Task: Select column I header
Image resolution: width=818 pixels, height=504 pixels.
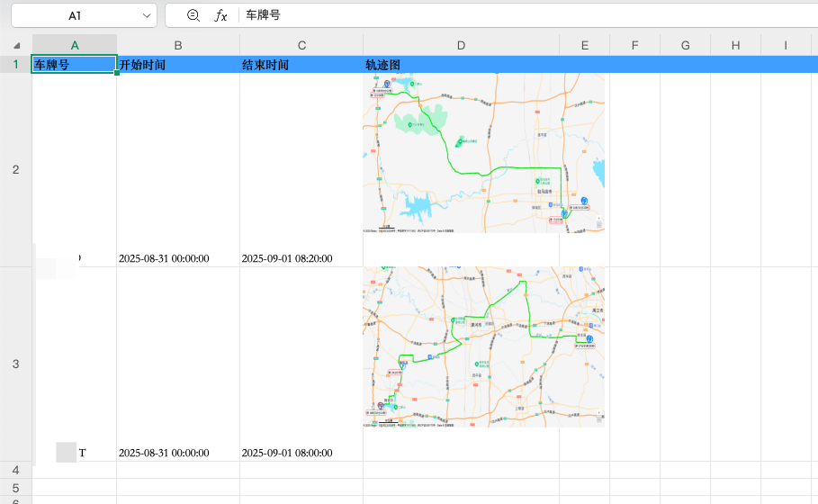Action: pos(786,45)
